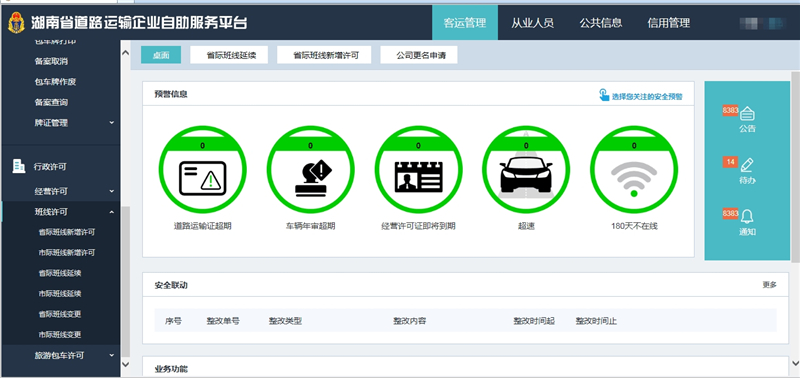Click the 整改时间止 column header
Image resolution: width=800 pixels, height=378 pixels.
click(596, 321)
